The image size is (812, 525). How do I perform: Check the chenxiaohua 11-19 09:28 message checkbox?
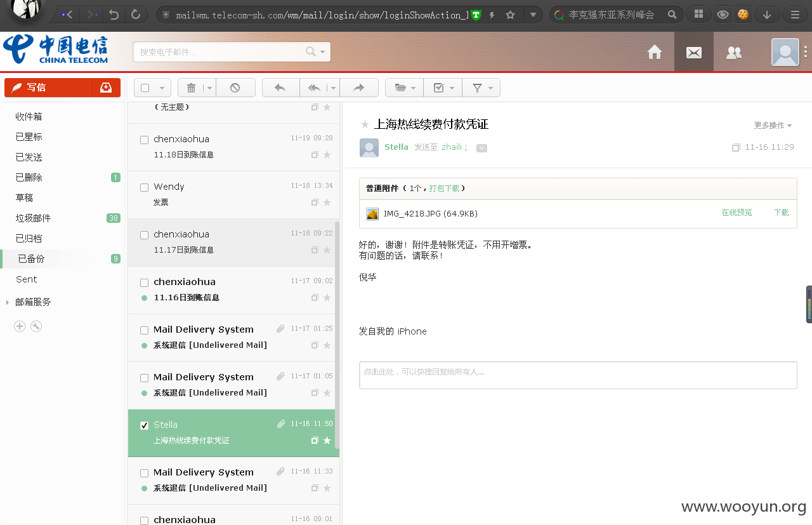coord(145,140)
